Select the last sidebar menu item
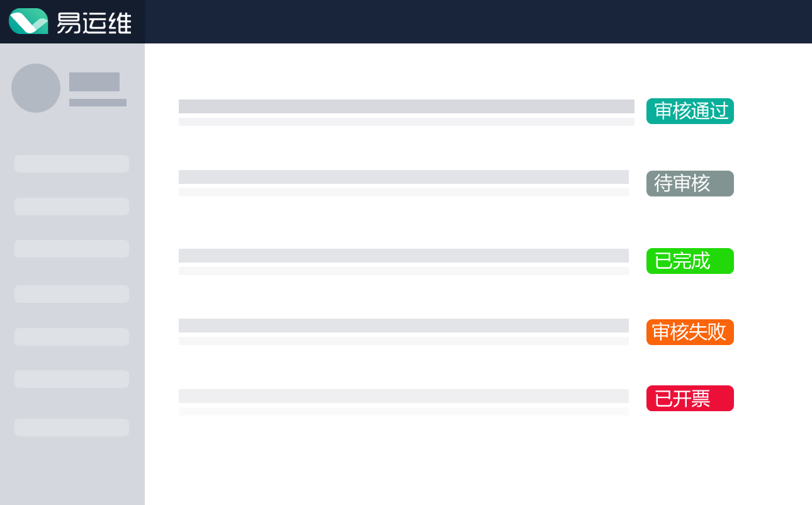 72,428
